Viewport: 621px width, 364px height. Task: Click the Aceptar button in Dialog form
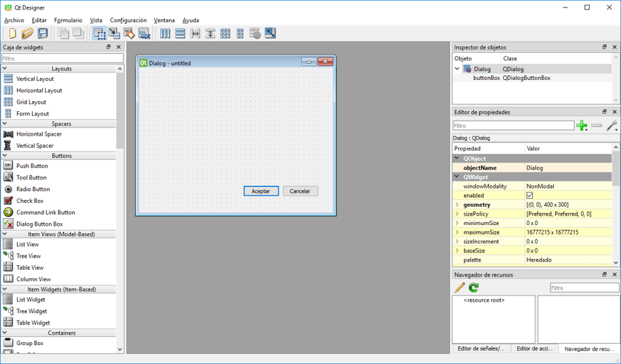click(x=261, y=191)
